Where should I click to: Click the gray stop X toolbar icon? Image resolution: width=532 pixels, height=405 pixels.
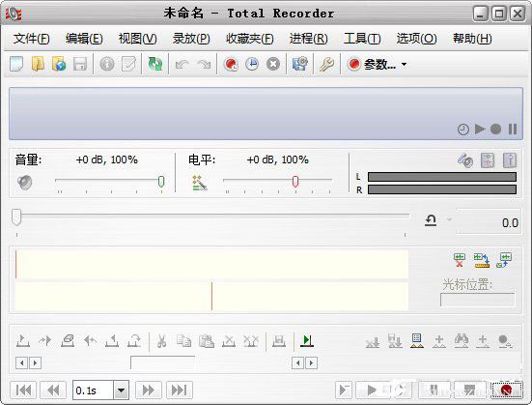pyautogui.click(x=273, y=64)
